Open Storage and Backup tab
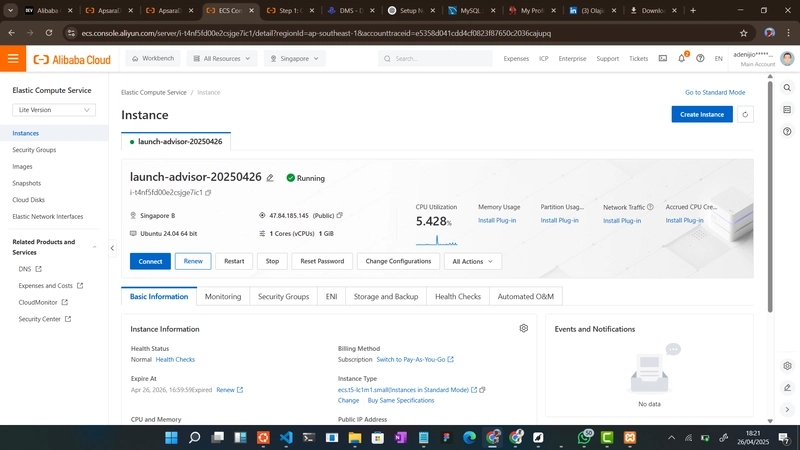 tap(386, 296)
